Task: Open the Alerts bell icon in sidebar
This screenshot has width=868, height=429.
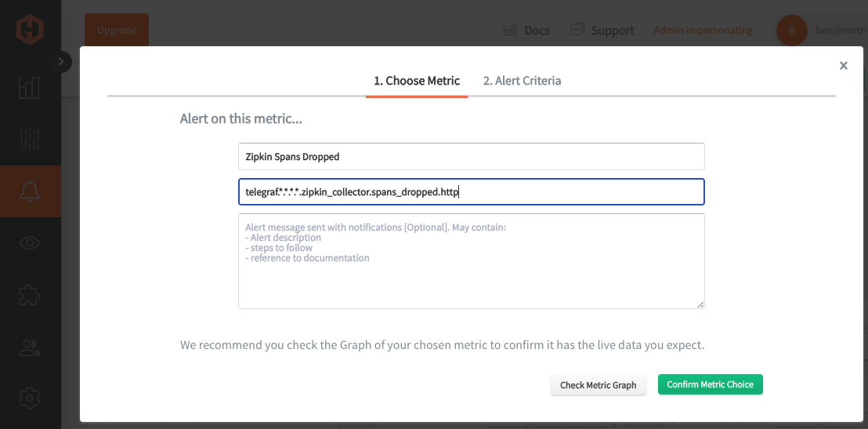Action: tap(29, 191)
